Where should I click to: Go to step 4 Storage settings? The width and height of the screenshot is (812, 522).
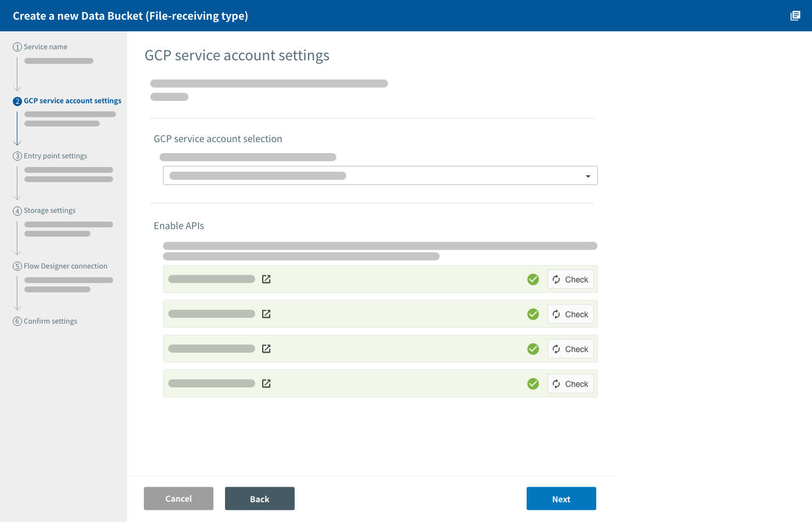45,211
